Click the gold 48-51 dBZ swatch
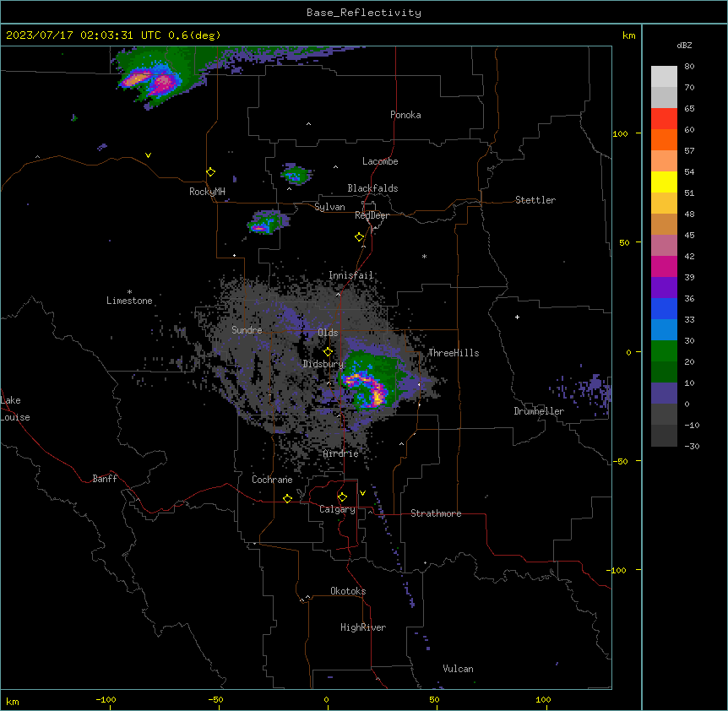The image size is (728, 711). (x=664, y=204)
